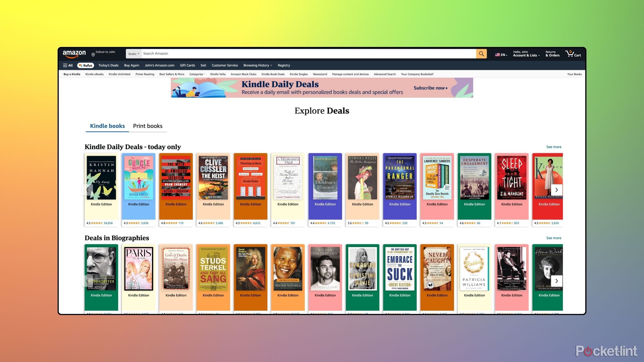
Task: Open the Newsstand link
Action: tap(320, 74)
